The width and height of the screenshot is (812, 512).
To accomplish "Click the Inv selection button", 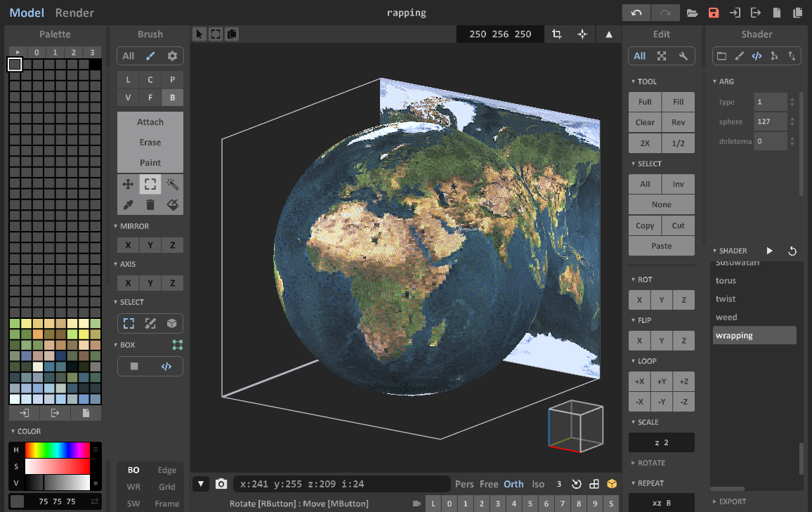I will click(x=679, y=184).
